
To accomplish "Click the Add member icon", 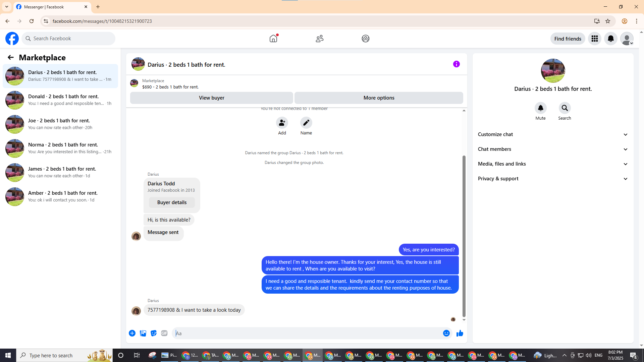I will pyautogui.click(x=282, y=123).
